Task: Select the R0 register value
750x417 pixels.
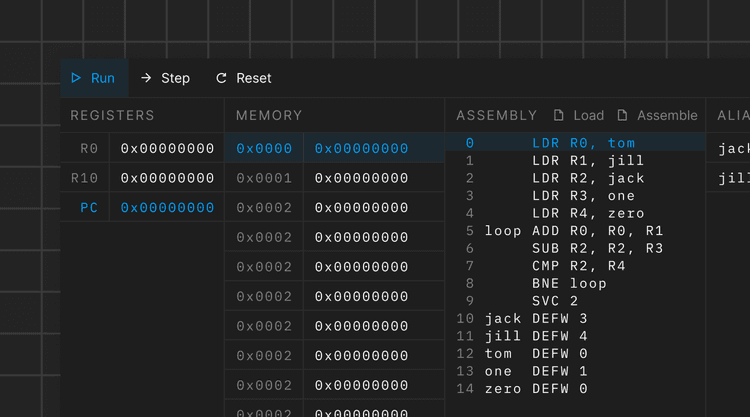Action: (167, 148)
